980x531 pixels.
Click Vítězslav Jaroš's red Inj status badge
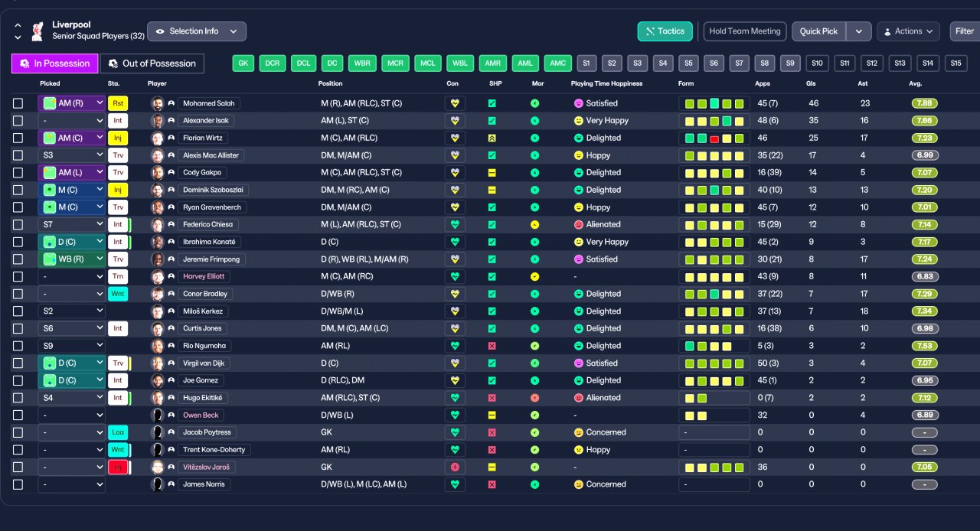click(118, 467)
